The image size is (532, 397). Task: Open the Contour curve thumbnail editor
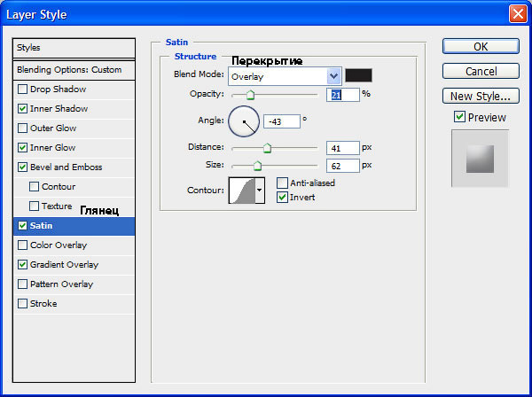[242, 191]
